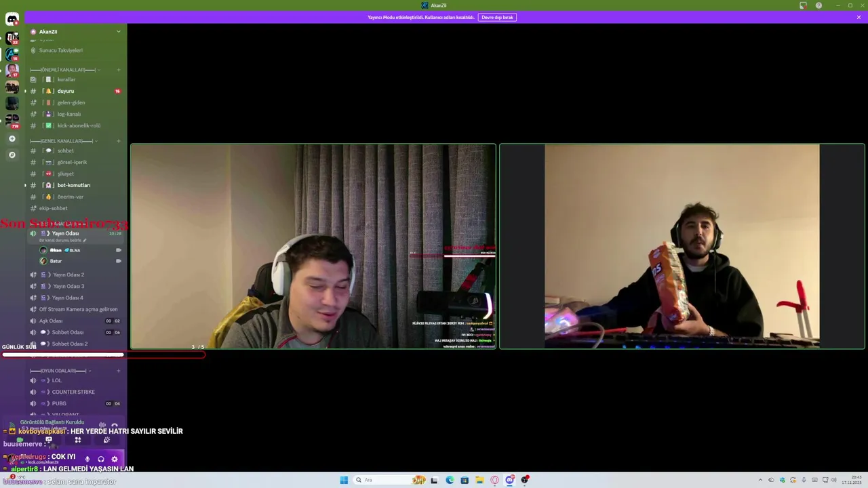Click the Devre dışı bırak button
868x488 pixels.
[x=497, y=17]
